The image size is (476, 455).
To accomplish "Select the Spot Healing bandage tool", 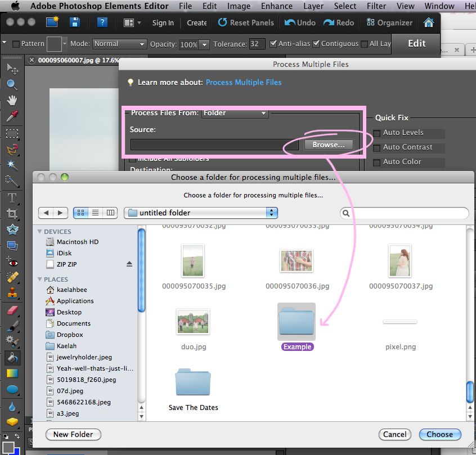I will click(12, 277).
